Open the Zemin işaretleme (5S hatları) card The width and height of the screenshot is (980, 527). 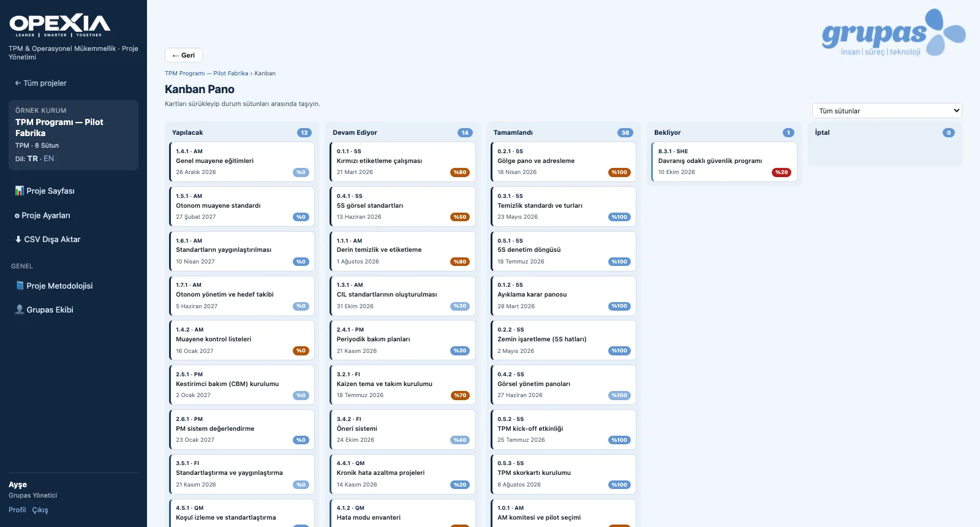pos(563,340)
